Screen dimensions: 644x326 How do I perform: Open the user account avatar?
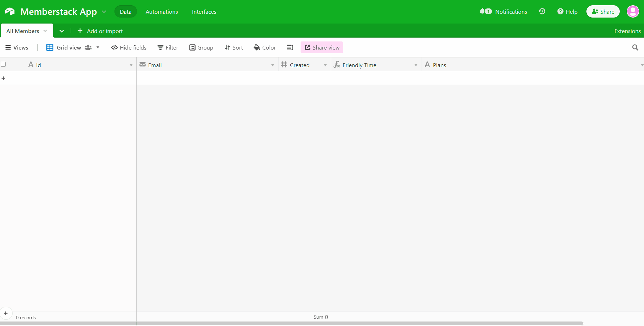tap(633, 12)
